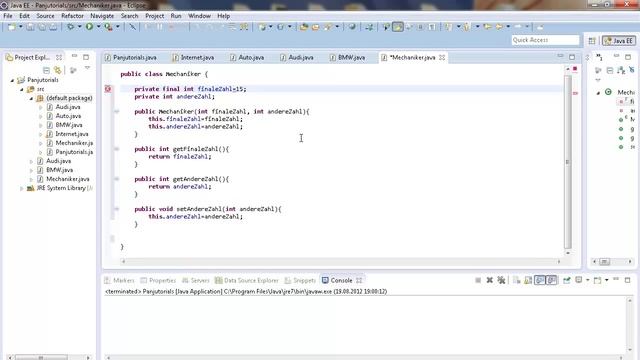Click the Collapse All icon in Project Explorer
Viewport: 640px width, 360px height.
(46, 70)
